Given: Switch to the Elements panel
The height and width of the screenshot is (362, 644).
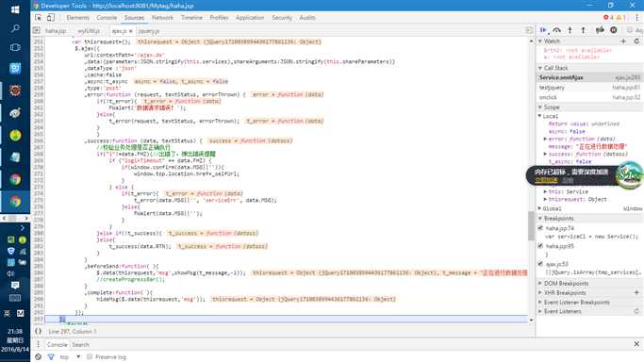Looking at the screenshot, I should coord(77,18).
